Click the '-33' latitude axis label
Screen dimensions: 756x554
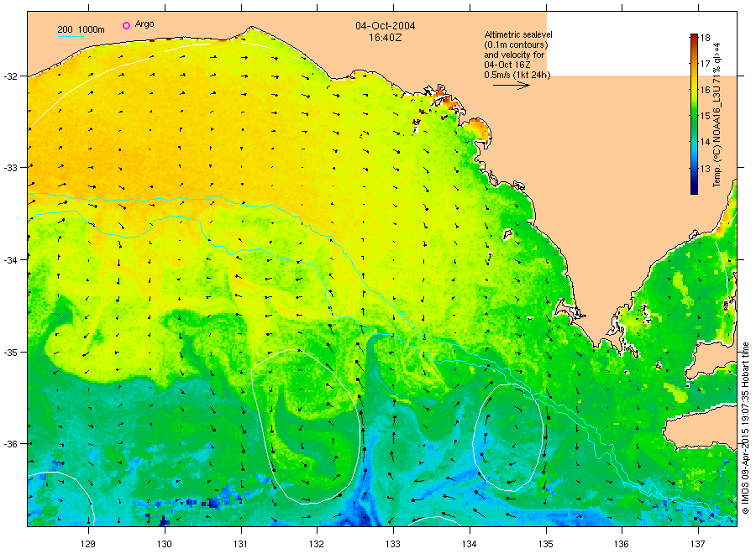coord(10,168)
